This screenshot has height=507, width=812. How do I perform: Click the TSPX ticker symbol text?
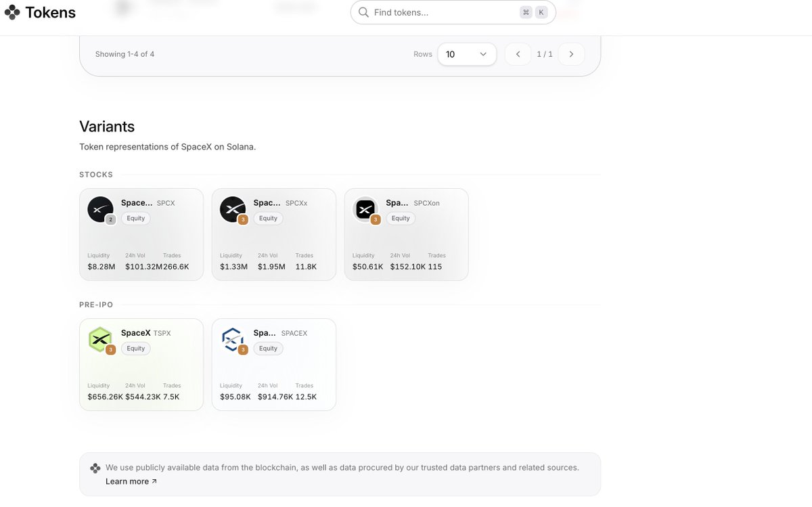(x=162, y=333)
